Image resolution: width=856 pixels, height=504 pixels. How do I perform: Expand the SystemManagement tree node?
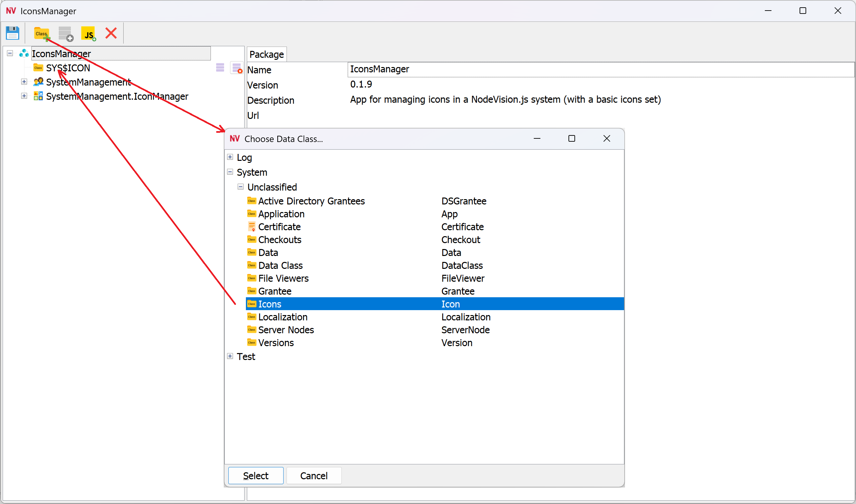pos(24,82)
